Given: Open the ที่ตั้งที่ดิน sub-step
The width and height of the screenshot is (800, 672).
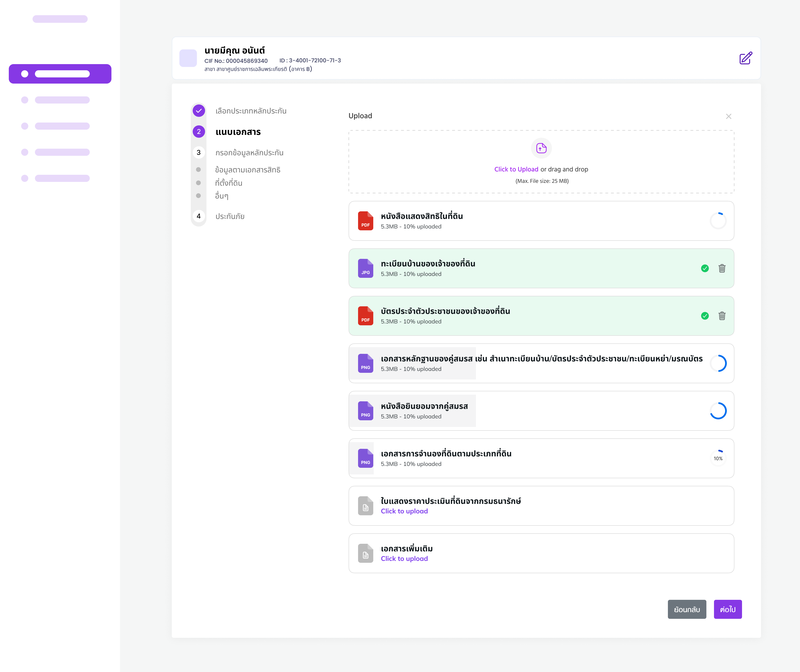Looking at the screenshot, I should [x=228, y=183].
